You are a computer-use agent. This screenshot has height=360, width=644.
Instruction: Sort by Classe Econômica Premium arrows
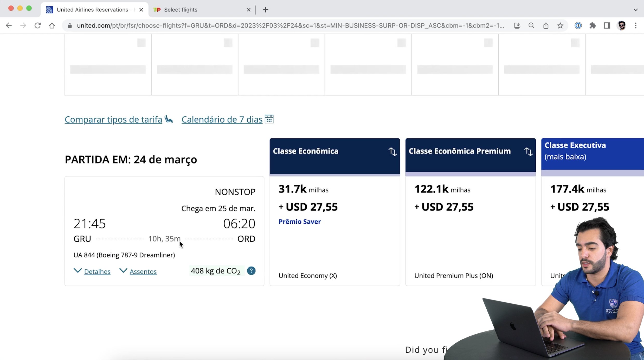coord(528,151)
